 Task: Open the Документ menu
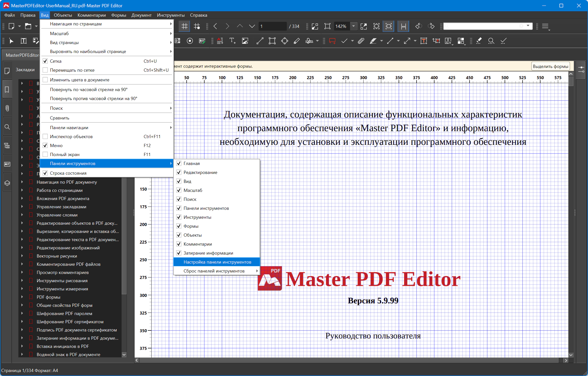click(x=141, y=15)
